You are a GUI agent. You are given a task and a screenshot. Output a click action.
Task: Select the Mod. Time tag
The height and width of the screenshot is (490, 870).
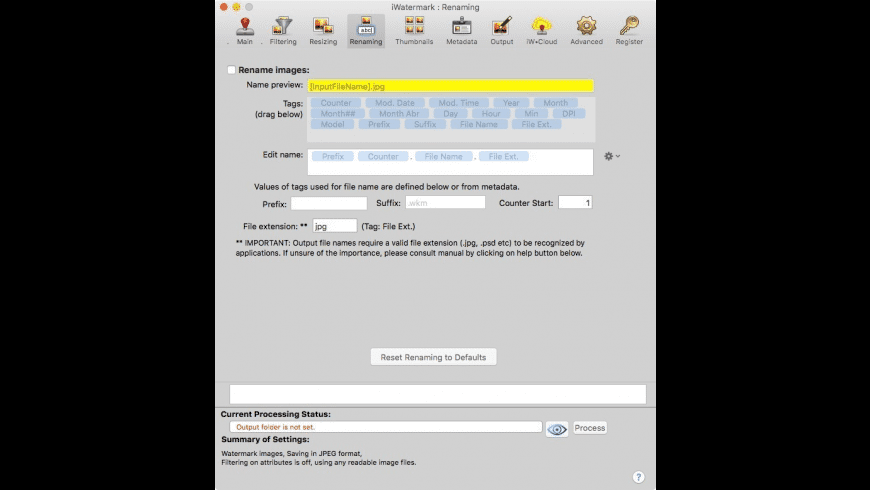458,103
